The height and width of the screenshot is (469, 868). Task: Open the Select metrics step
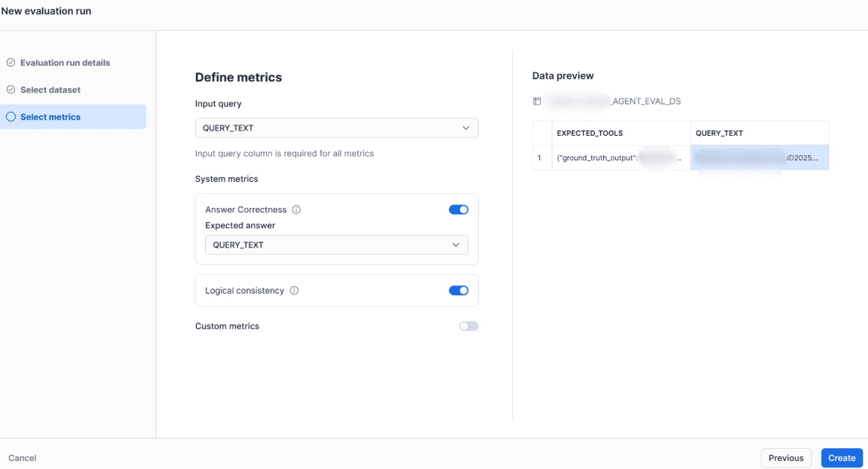[50, 117]
